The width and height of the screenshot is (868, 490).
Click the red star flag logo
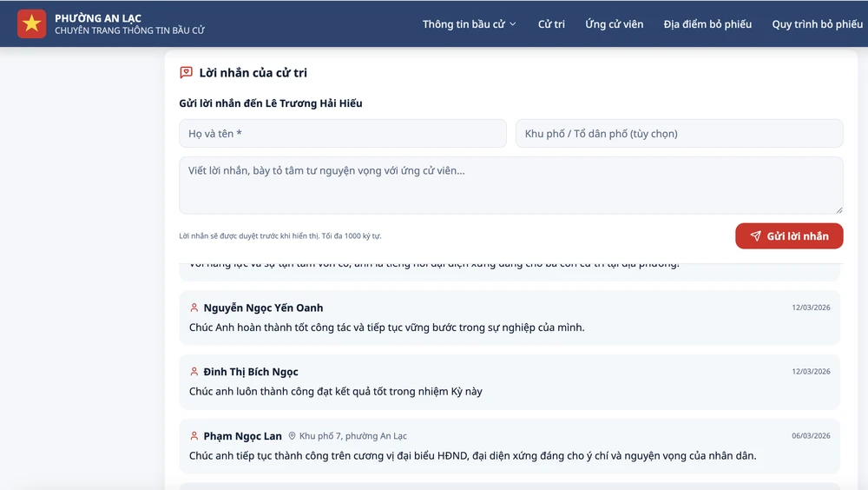32,23
